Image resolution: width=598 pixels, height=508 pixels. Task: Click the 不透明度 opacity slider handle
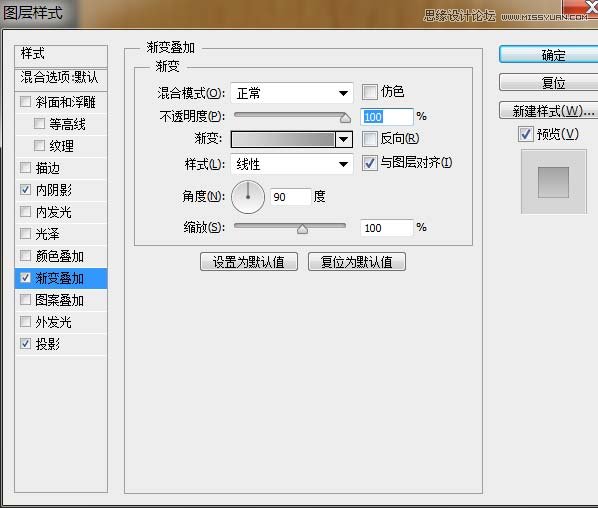[x=345, y=118]
